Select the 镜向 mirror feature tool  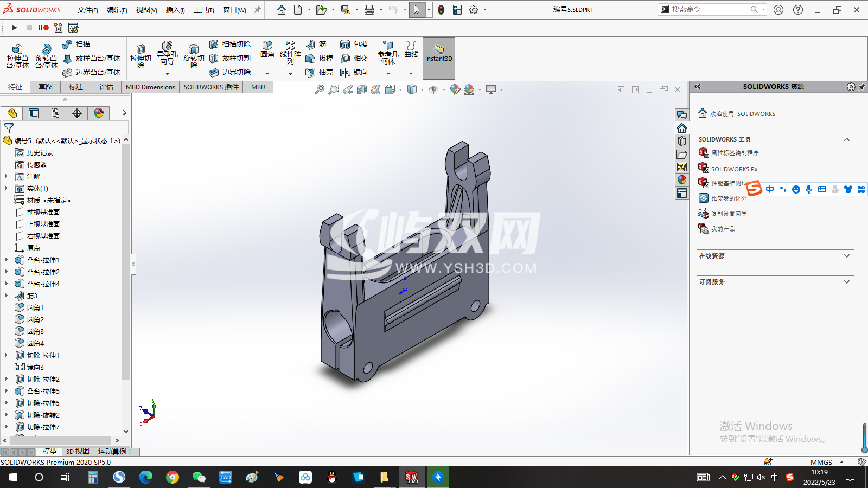[x=354, y=72]
